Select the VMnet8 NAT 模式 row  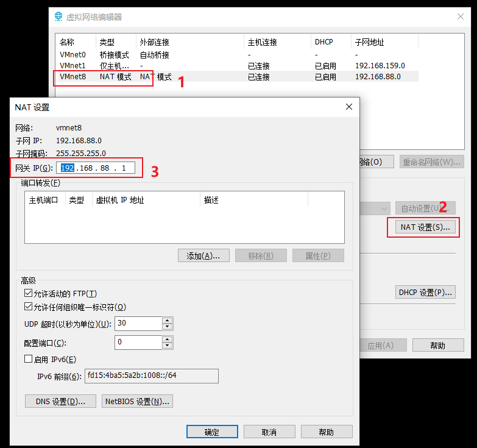point(238,76)
